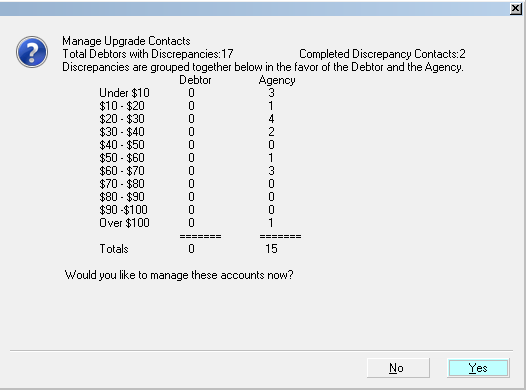Click the Agency total value 15
The image size is (526, 390).
click(x=271, y=249)
